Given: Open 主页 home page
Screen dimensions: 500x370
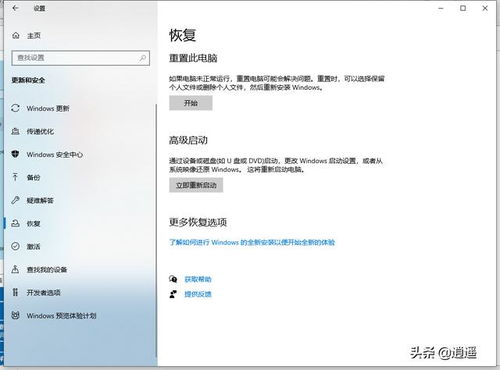Looking at the screenshot, I should pos(34,36).
